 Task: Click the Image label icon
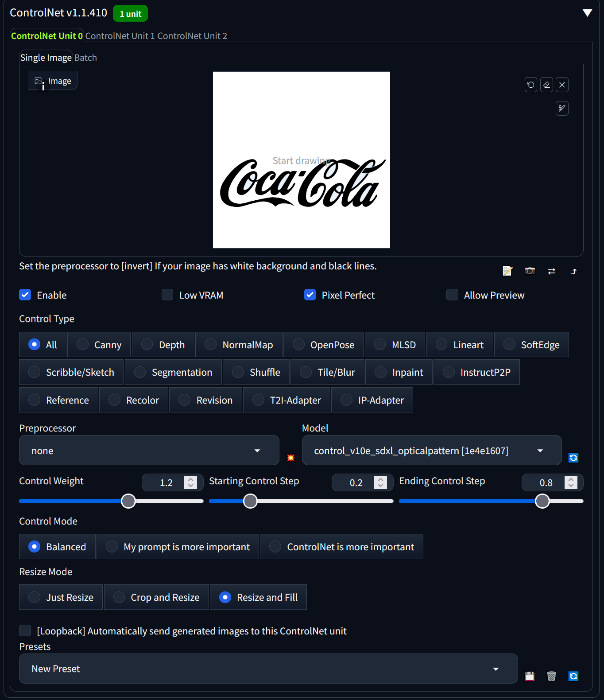pyautogui.click(x=39, y=81)
